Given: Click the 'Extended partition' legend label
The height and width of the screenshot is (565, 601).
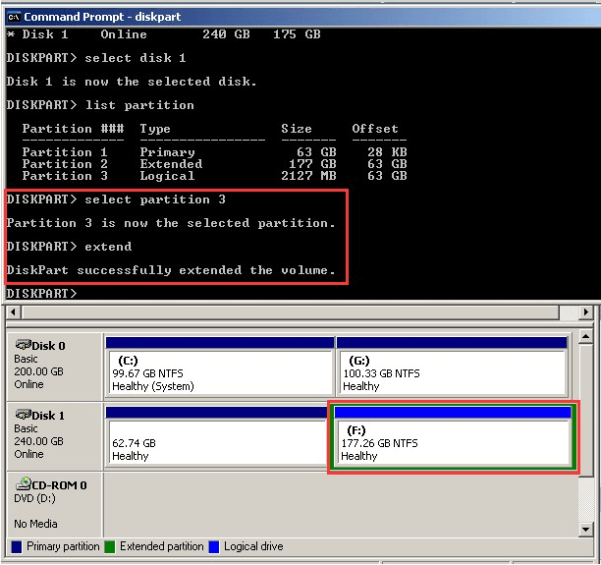Looking at the screenshot, I should 161,547.
